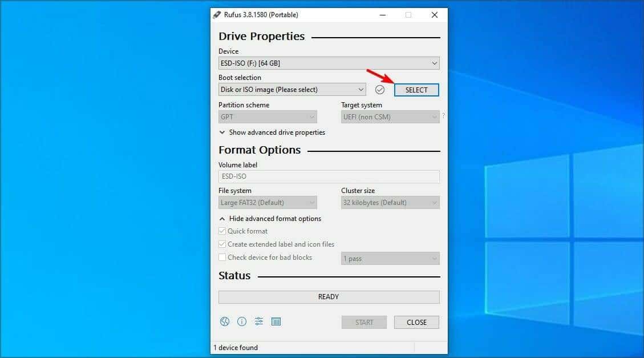Open the About information icon
644x358 pixels.
pyautogui.click(x=242, y=321)
